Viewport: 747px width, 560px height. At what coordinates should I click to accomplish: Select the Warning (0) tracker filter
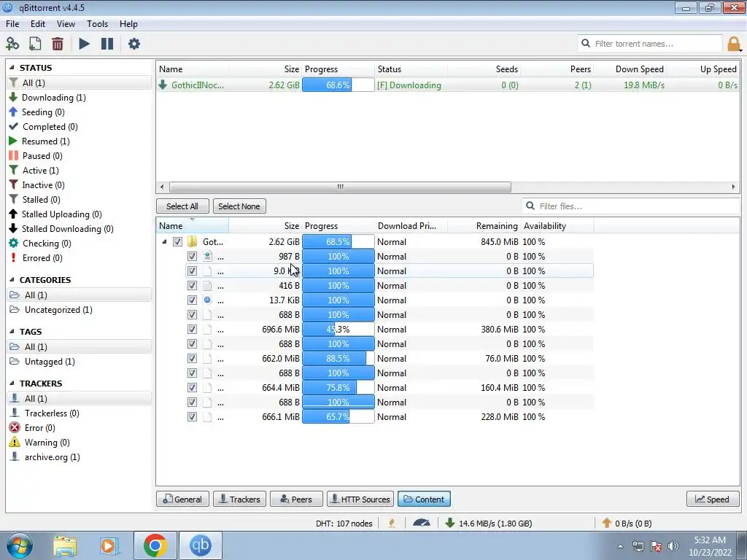47,443
